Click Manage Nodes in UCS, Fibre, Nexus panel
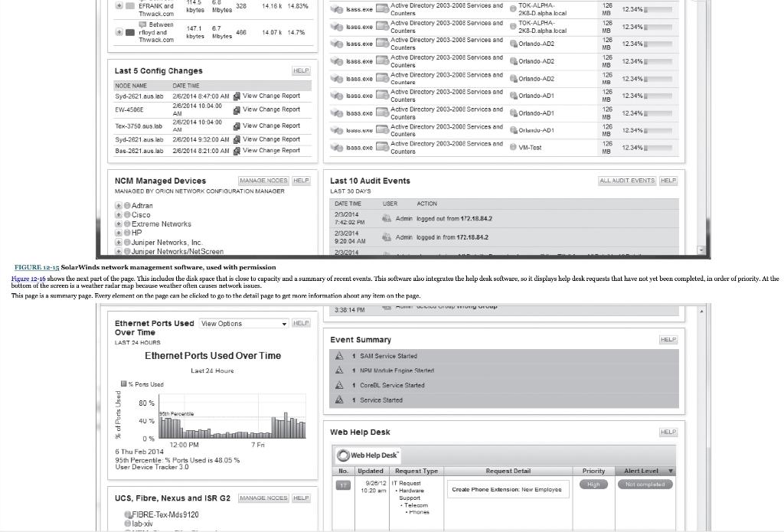 (263, 498)
